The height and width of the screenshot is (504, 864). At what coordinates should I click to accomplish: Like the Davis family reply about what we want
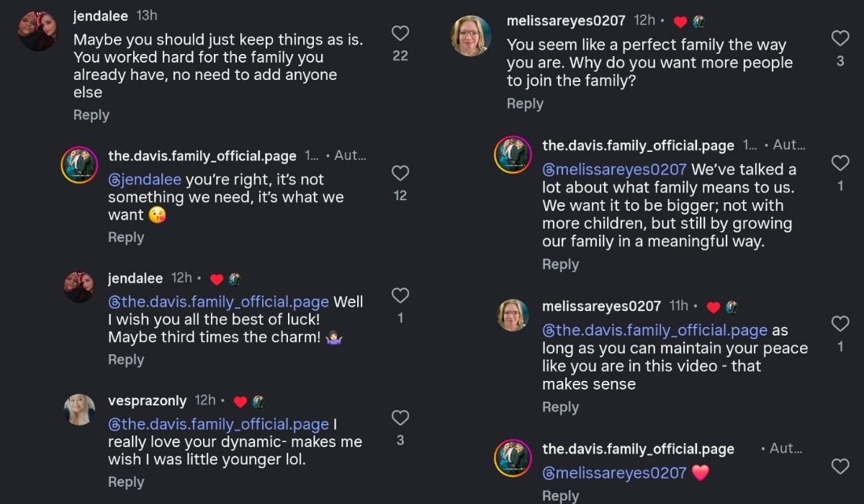(x=400, y=173)
